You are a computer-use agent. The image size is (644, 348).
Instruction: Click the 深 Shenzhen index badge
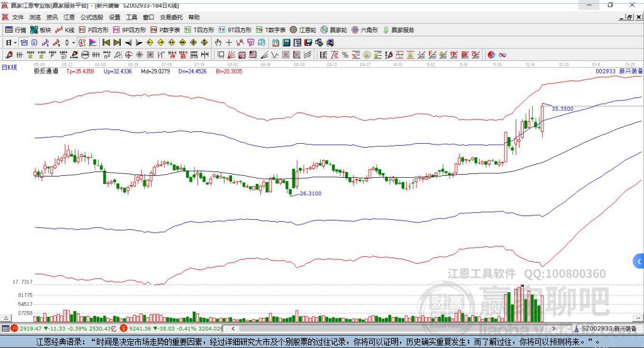(123, 329)
